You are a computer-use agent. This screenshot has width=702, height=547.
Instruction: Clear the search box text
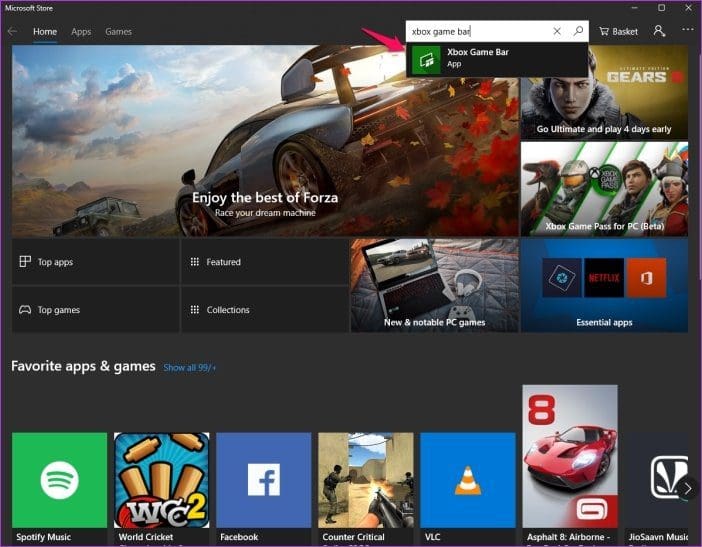(556, 31)
